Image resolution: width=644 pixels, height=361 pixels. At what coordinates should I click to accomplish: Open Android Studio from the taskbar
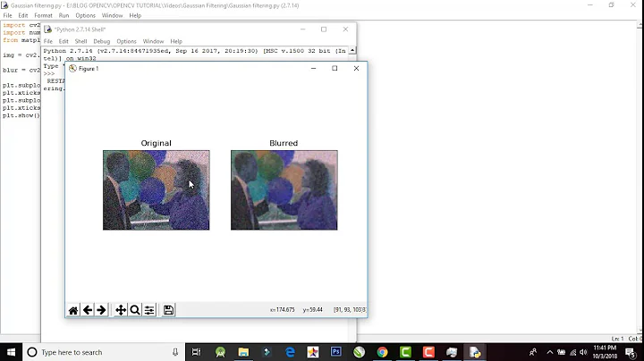tap(221, 352)
